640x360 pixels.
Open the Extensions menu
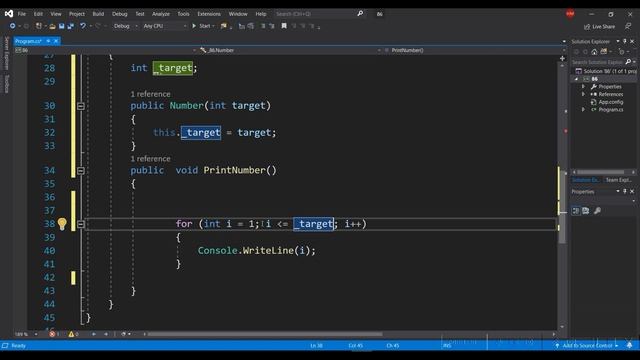tap(209, 14)
